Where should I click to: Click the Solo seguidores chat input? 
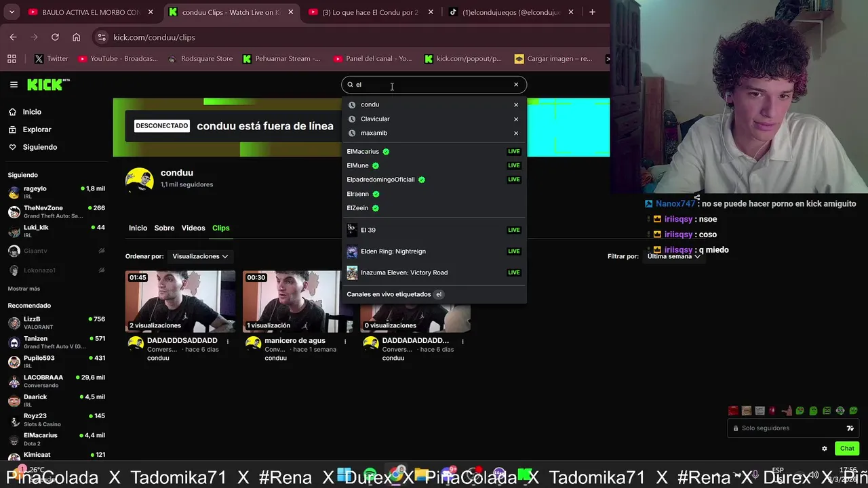point(793,428)
